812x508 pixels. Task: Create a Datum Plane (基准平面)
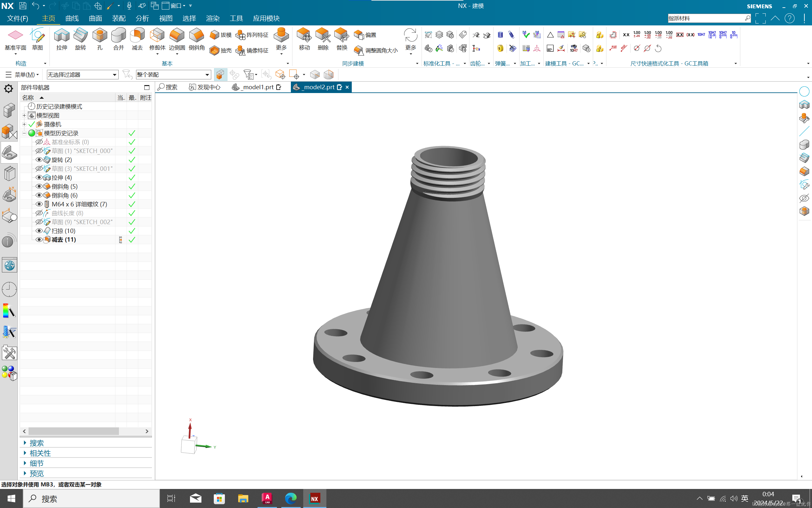coord(16,39)
